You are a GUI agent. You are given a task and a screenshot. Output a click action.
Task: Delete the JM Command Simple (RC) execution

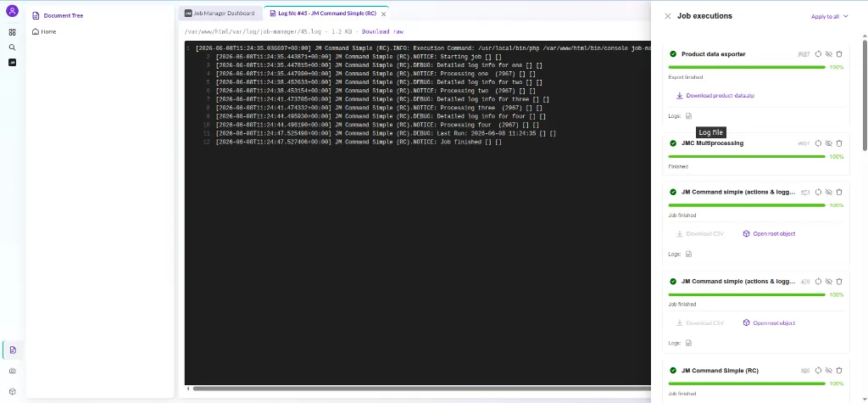coord(839,370)
